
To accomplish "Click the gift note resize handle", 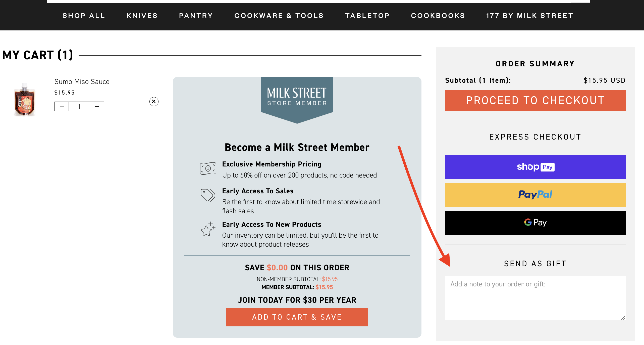I will tap(623, 318).
